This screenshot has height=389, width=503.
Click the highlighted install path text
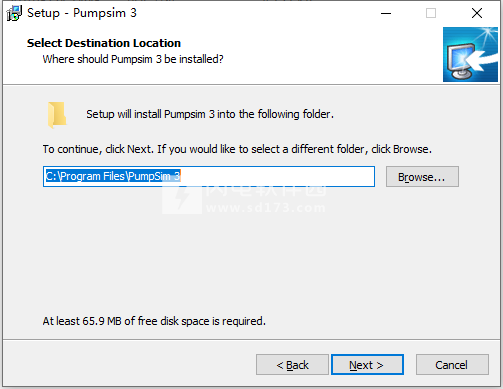coord(113,176)
